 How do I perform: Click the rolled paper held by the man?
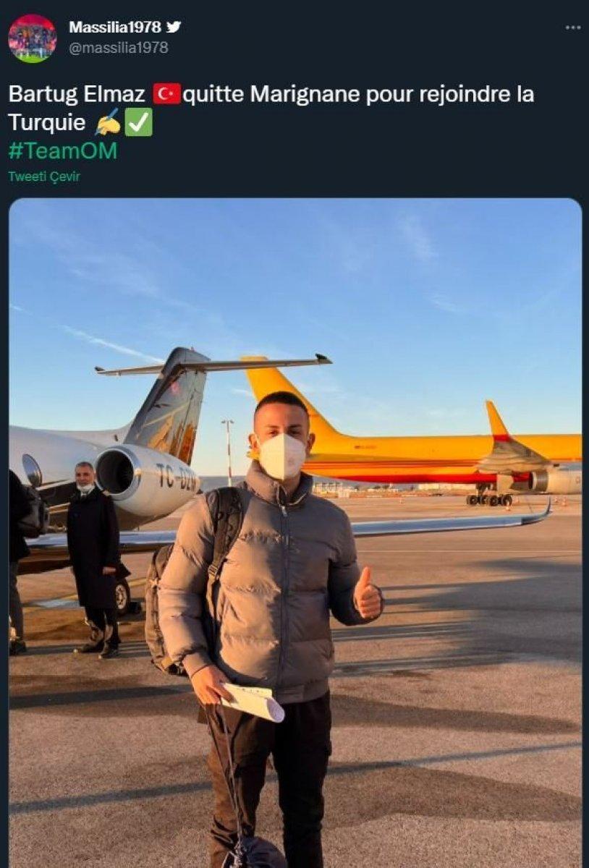[253, 700]
